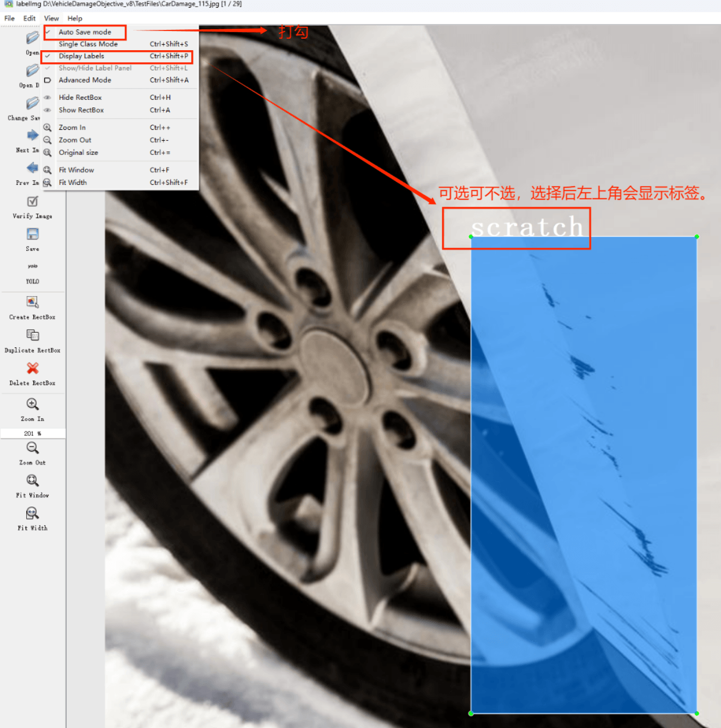Select Fit Window from the View menu

120,170
